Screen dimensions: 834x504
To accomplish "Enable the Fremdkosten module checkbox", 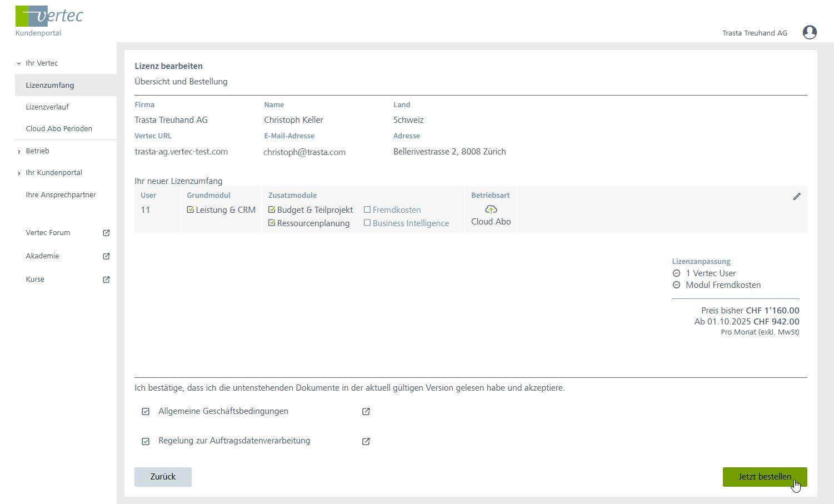I will [367, 210].
